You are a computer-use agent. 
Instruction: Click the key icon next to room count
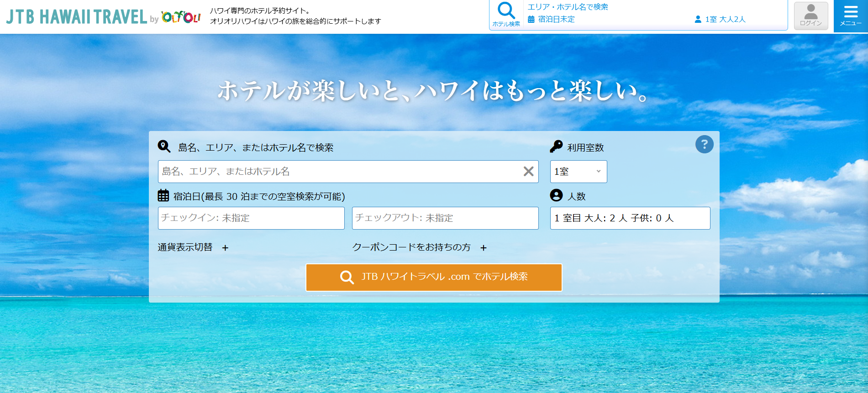pos(556,147)
